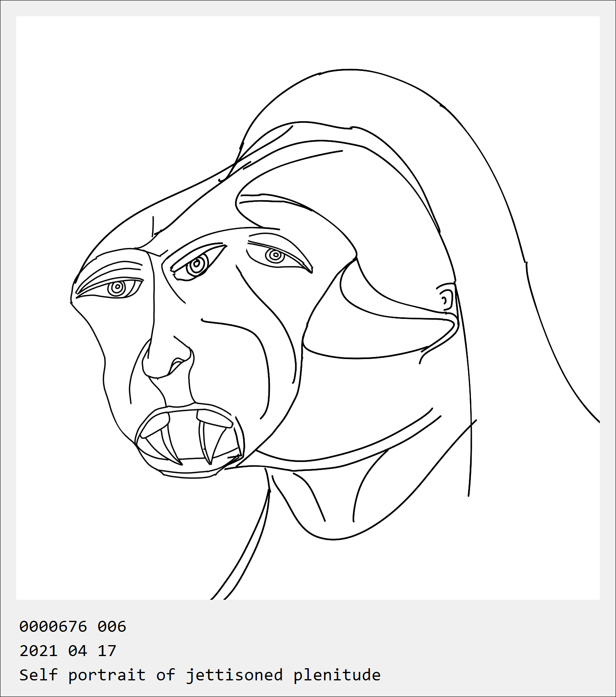This screenshot has width=616, height=697.
Task: Click the right fang in the mouth
Action: pos(213,437)
